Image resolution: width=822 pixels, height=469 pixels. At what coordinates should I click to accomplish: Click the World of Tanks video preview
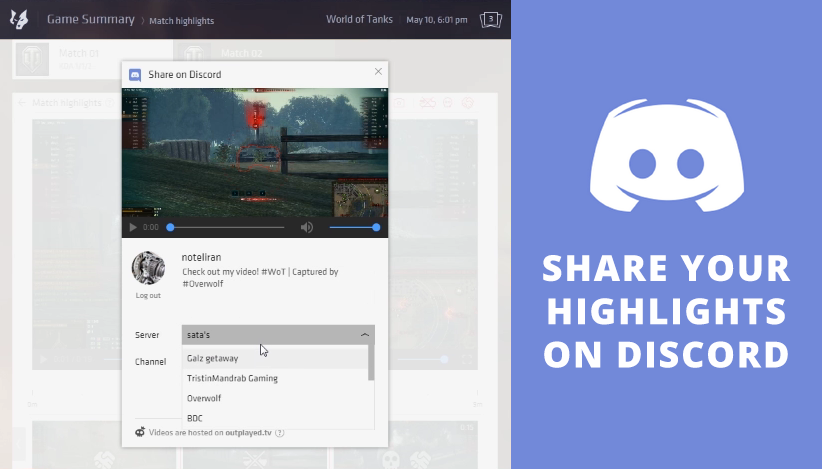255,152
